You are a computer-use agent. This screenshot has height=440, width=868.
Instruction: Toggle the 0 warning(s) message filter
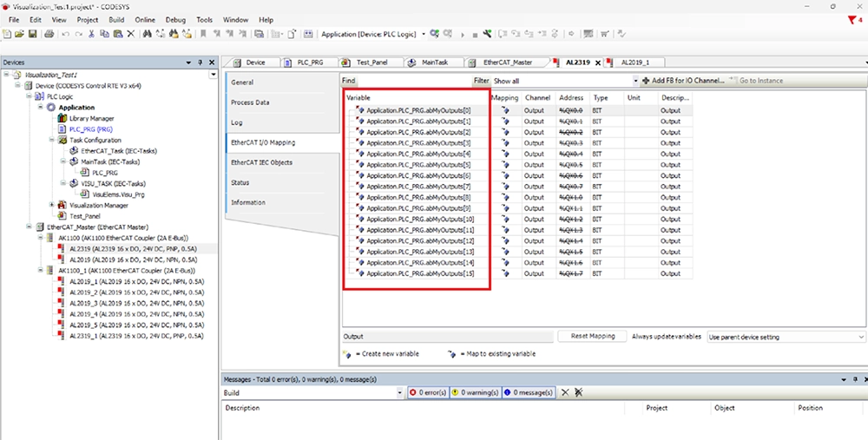tap(475, 392)
